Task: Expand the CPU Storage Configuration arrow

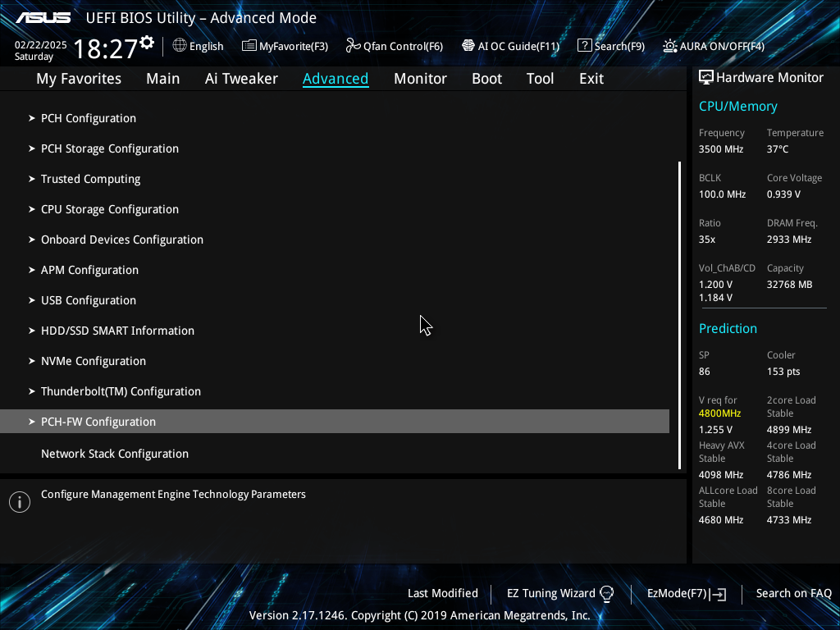Action: click(32, 209)
